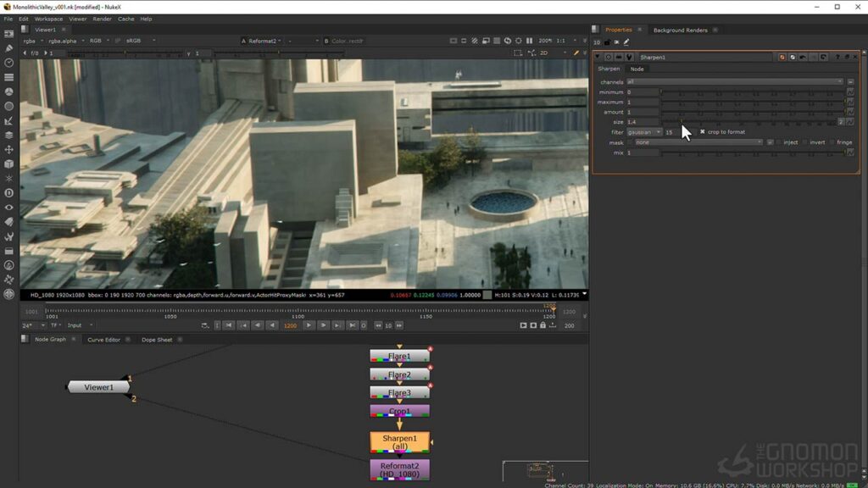
Task: Open the mask channel none dropdown
Action: [x=698, y=142]
